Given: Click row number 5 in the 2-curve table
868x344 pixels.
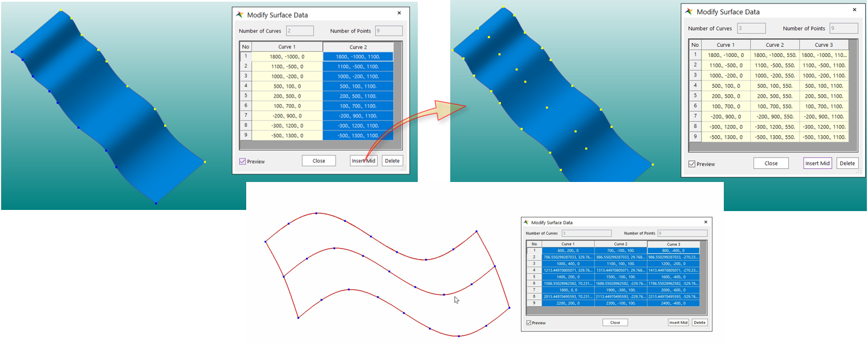Looking at the screenshot, I should pyautogui.click(x=246, y=96).
